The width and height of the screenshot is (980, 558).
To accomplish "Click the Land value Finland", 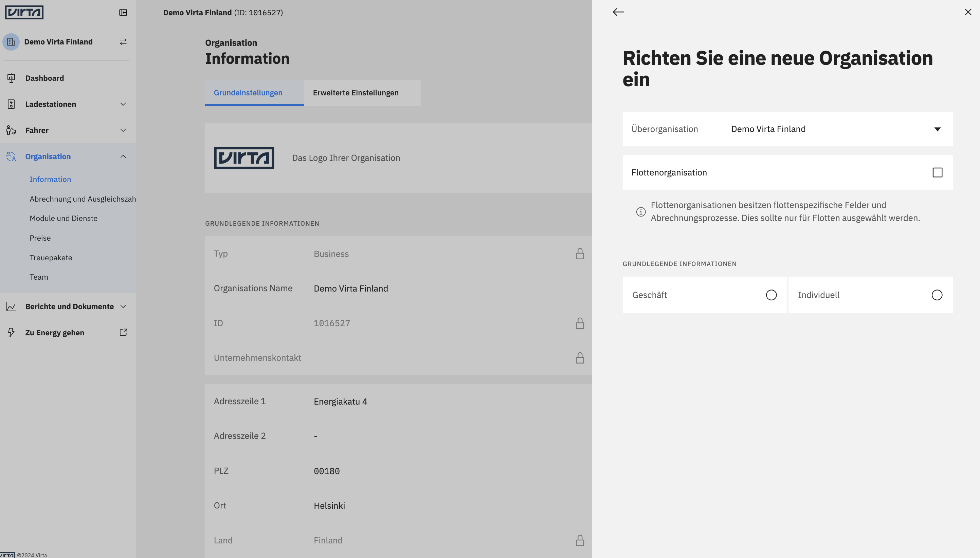I will (x=328, y=540).
